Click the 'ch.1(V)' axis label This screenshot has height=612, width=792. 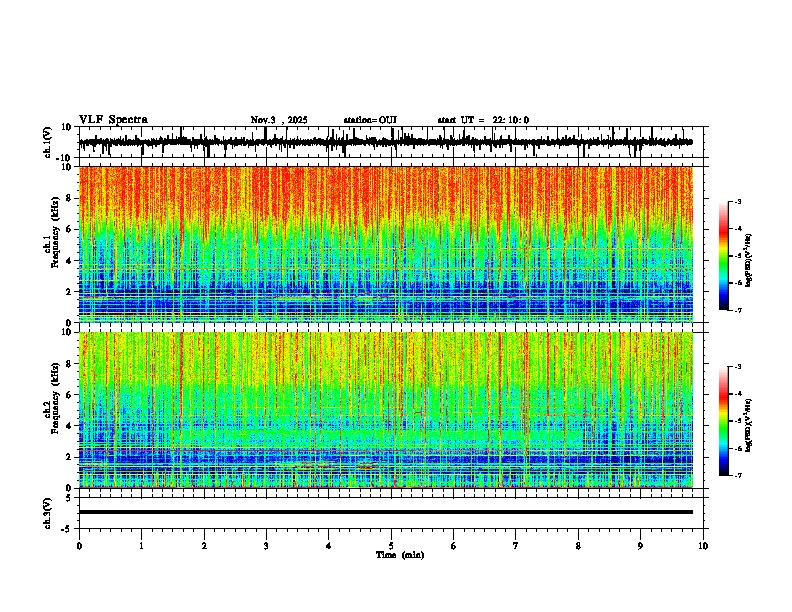point(48,142)
